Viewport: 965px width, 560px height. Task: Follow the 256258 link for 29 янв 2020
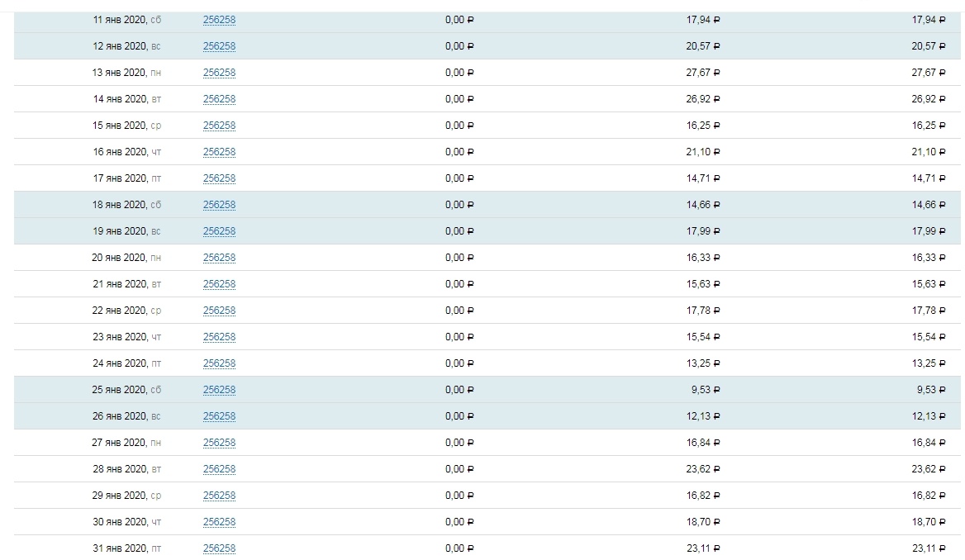pos(219,496)
